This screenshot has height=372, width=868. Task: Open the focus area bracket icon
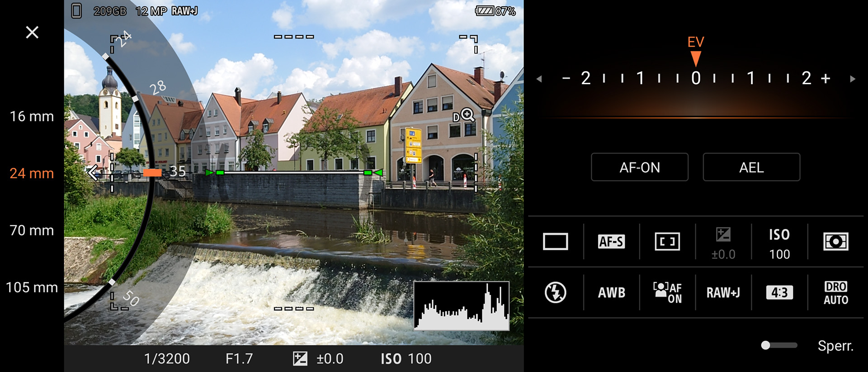(x=667, y=242)
